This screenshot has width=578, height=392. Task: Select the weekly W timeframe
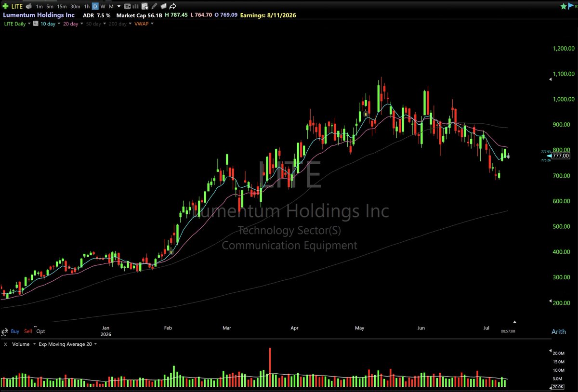tap(103, 6)
